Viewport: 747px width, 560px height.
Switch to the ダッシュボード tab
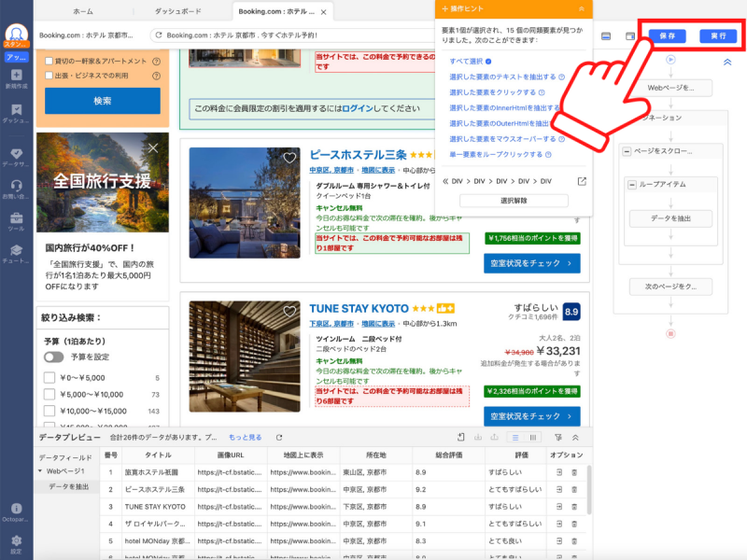pyautogui.click(x=177, y=11)
